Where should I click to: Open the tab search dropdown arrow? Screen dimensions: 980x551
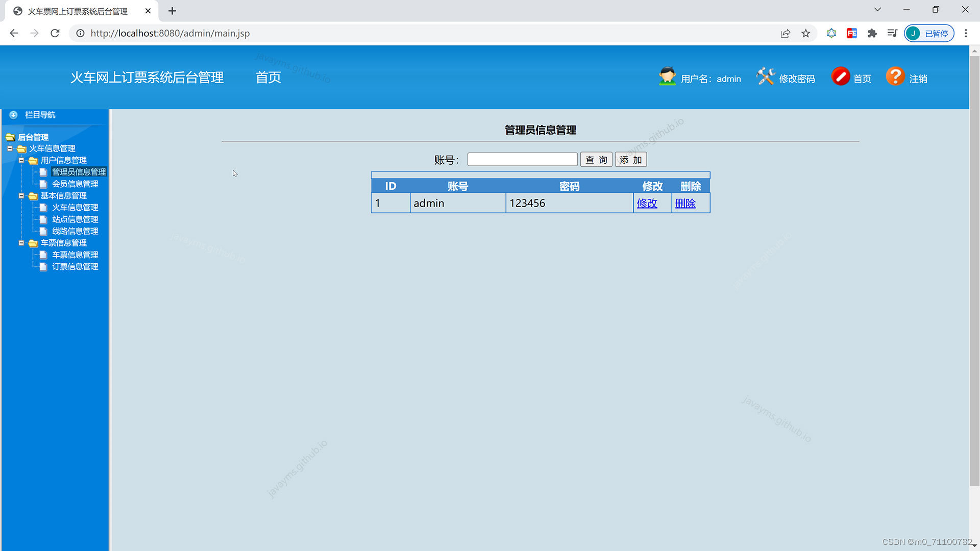(877, 10)
